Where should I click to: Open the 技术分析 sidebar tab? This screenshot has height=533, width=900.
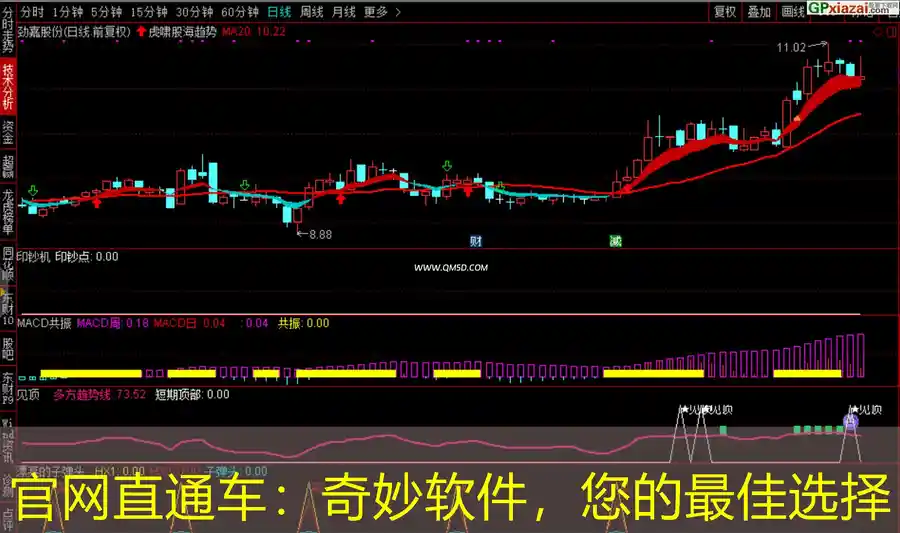[7, 86]
